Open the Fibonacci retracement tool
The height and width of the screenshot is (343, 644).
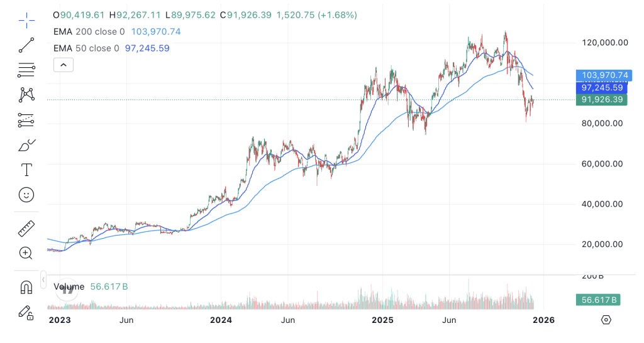coord(26,70)
